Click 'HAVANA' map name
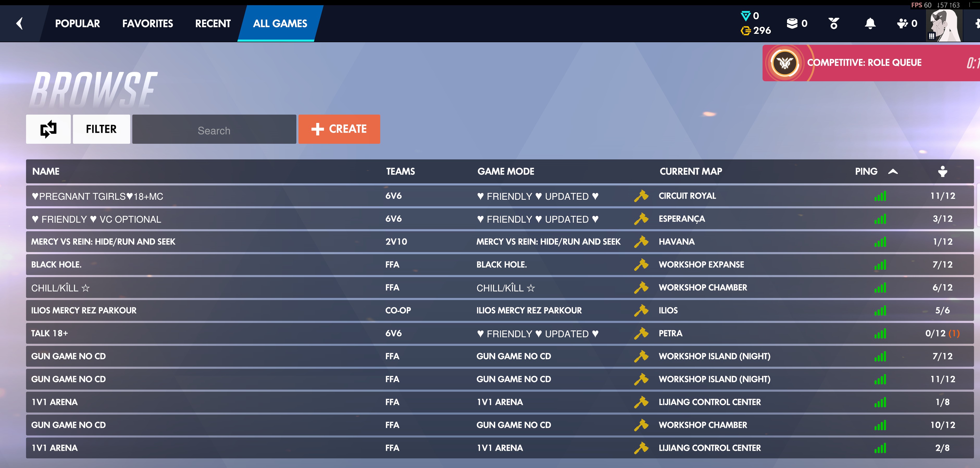Viewport: 980px width, 468px height. pyautogui.click(x=676, y=242)
